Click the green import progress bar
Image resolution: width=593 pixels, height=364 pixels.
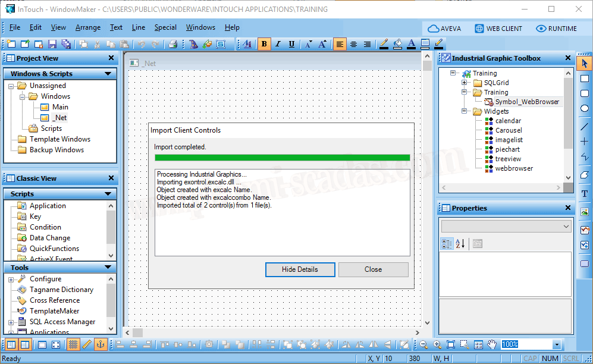pyautogui.click(x=282, y=158)
